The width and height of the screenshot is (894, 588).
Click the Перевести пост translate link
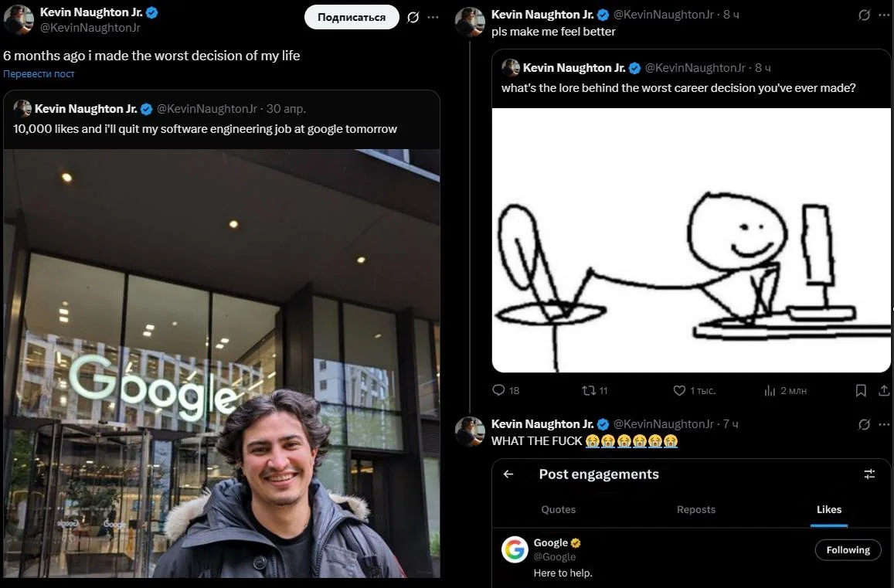[x=39, y=74]
